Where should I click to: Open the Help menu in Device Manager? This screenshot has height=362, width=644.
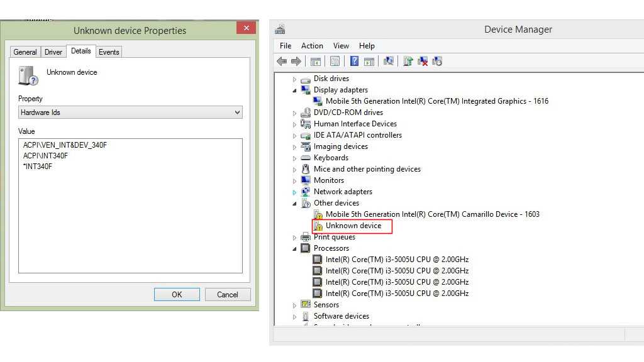[x=367, y=45]
